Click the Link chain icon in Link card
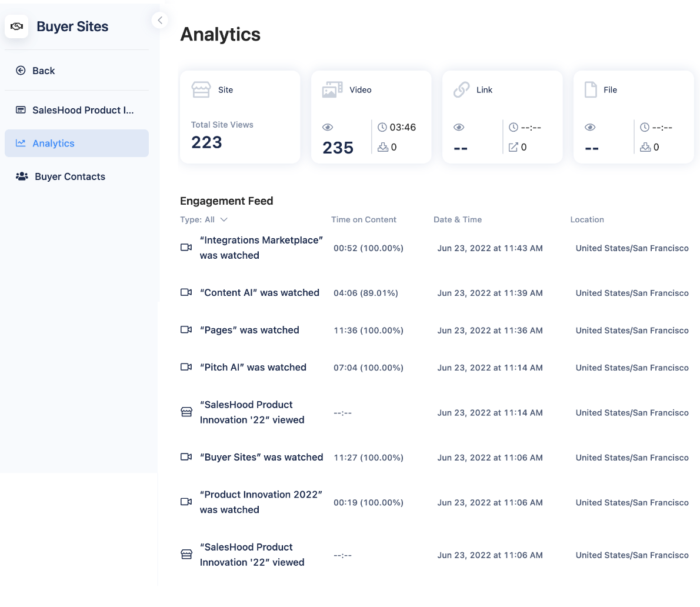Screen dimensions: 700x607 462,89
